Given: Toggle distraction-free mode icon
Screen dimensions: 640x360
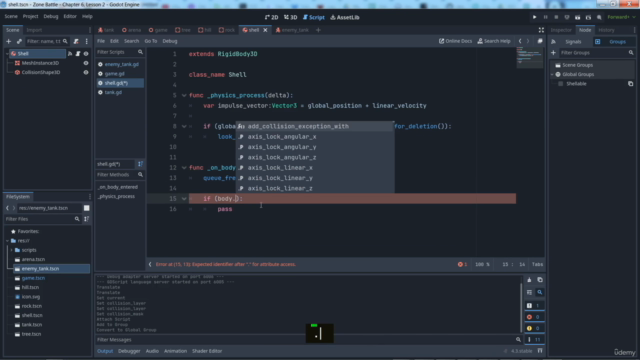Looking at the screenshot, I should 541,30.
